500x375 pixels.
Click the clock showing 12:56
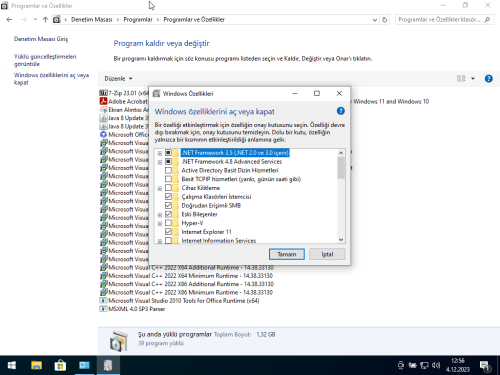458,361
